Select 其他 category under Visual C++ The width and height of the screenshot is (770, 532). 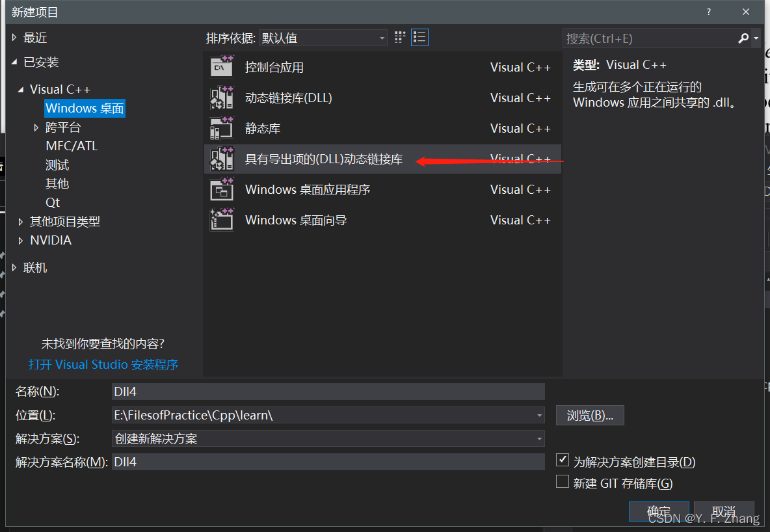pyautogui.click(x=57, y=183)
